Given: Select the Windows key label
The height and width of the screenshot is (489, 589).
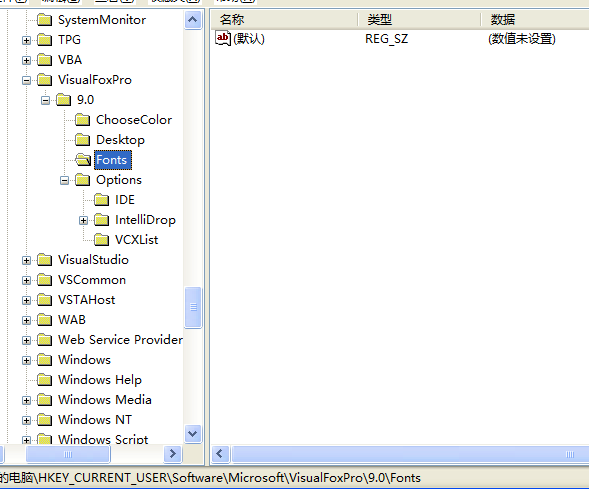Looking at the screenshot, I should (85, 360).
